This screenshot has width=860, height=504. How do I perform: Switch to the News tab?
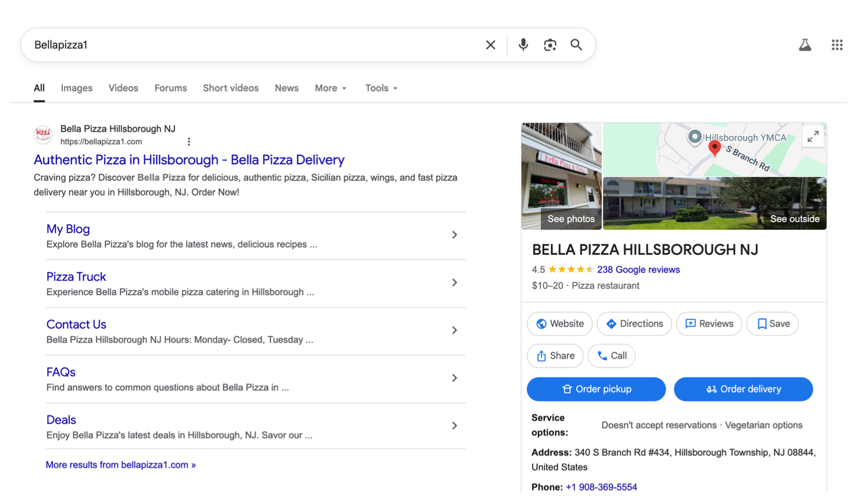[286, 88]
